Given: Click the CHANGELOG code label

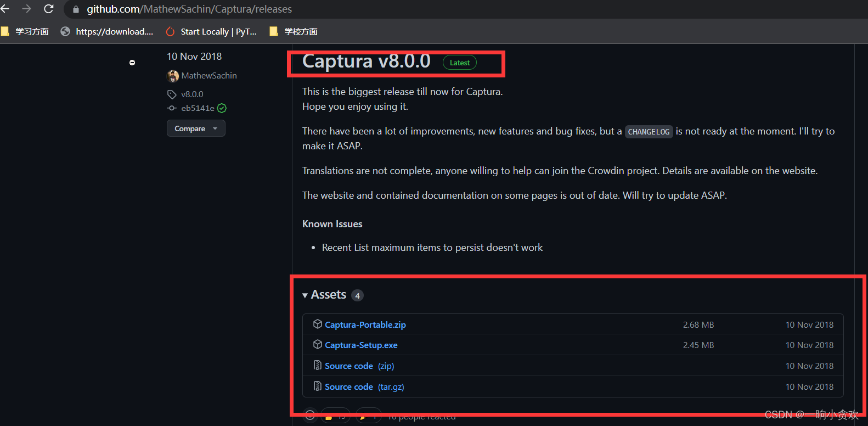Looking at the screenshot, I should coord(649,132).
